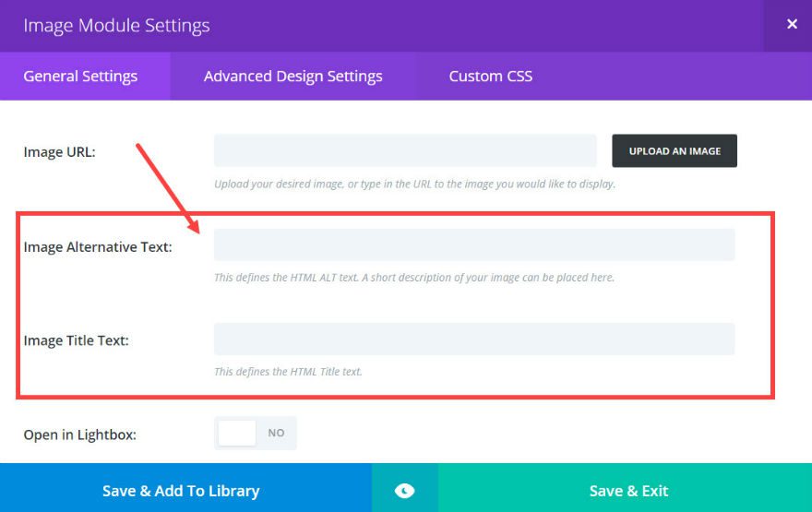Click the Open in Lightbox label
The image size is (812, 512).
coord(79,434)
